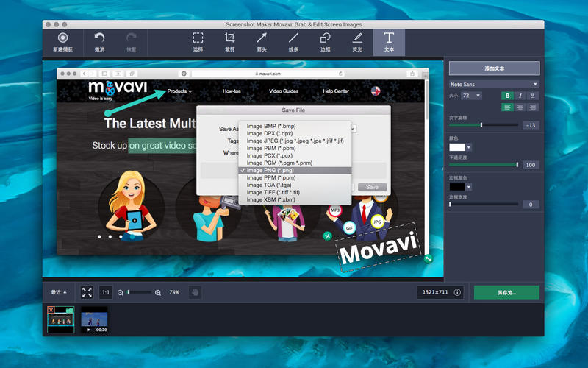588x368 pixels.
Task: Set zoom to actual size 1:1
Action: (x=106, y=292)
